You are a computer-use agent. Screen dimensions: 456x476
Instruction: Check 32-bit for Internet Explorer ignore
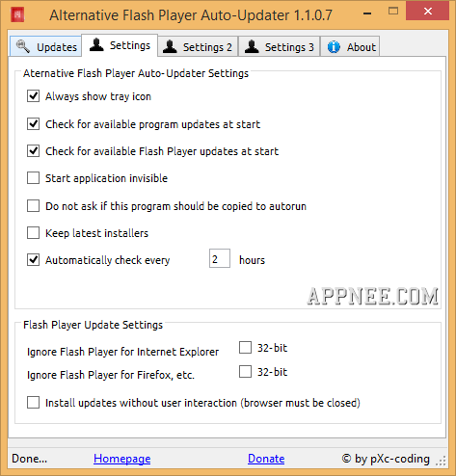[x=245, y=348]
